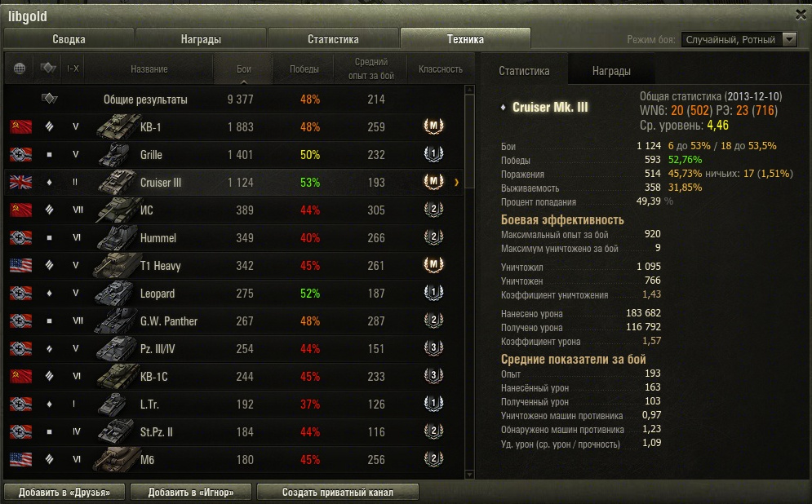Screen dimensions: 812x504
Task: Open the main Статистика tab
Action: 333,39
